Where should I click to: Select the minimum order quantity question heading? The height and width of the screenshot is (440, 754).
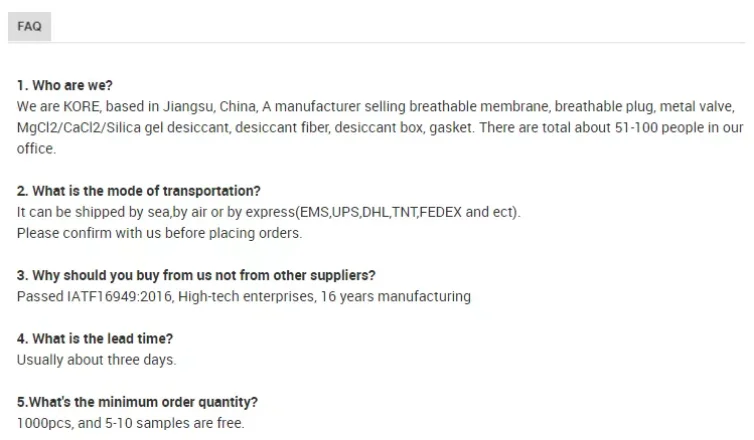137,402
